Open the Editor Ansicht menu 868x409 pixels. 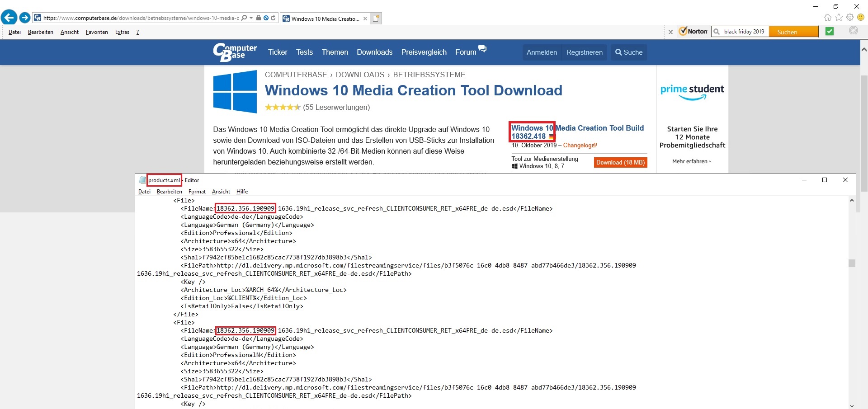tap(221, 192)
